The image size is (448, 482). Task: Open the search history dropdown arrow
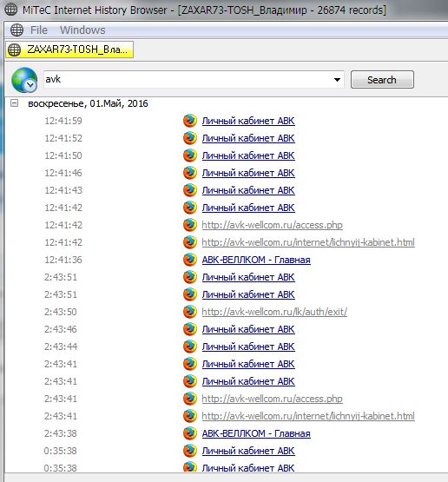(x=337, y=80)
